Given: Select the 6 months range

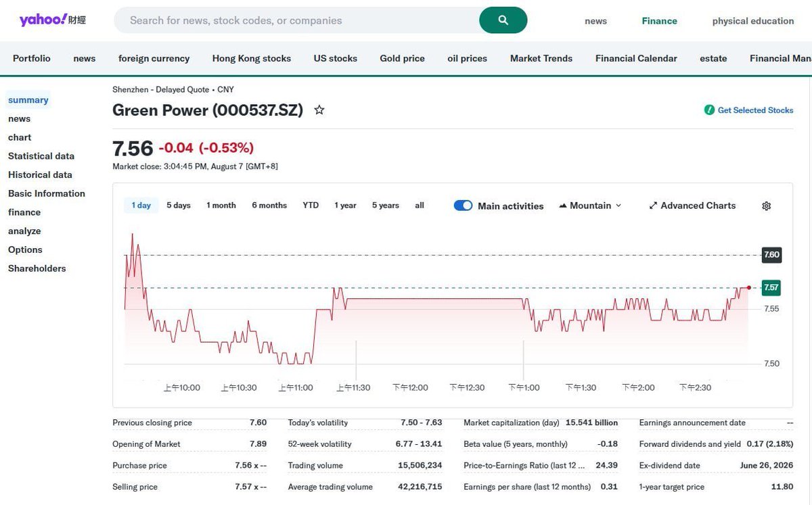Looking at the screenshot, I should [269, 206].
